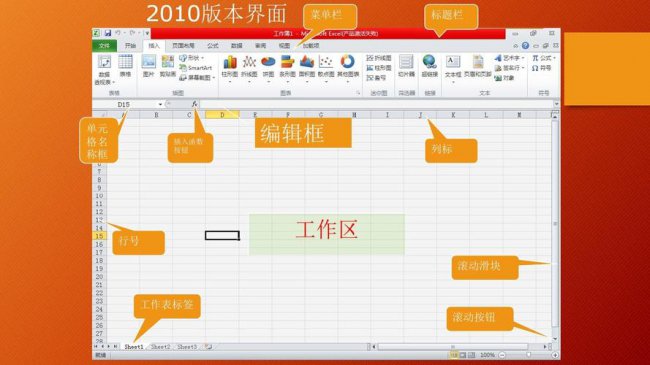Click the Redo arrow in quick access toolbar
Screen dimensions: 650x365
(x=132, y=33)
